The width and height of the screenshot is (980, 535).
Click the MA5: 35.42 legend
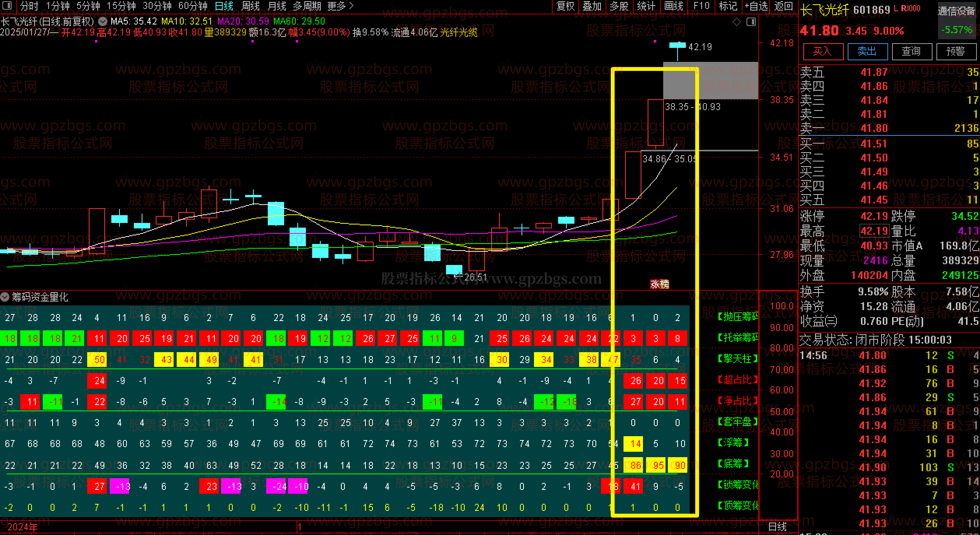[133, 21]
